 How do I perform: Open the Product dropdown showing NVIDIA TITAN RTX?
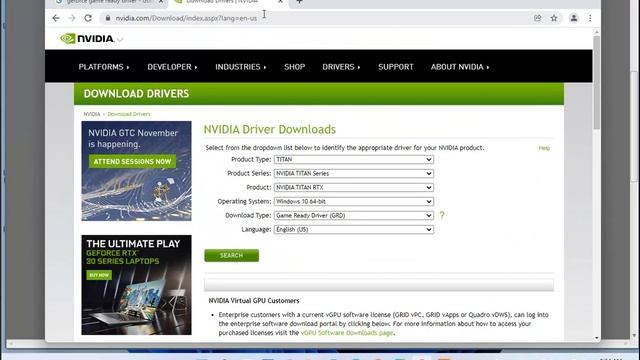coord(353,187)
